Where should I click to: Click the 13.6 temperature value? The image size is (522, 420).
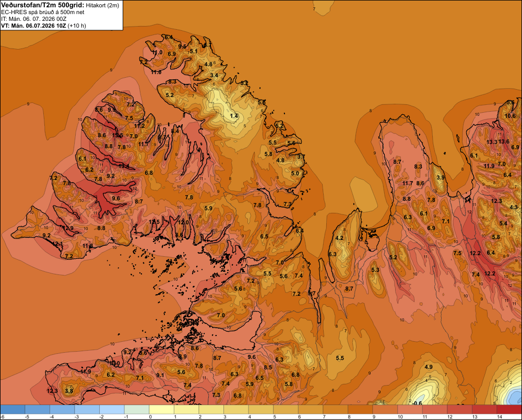[504, 141]
